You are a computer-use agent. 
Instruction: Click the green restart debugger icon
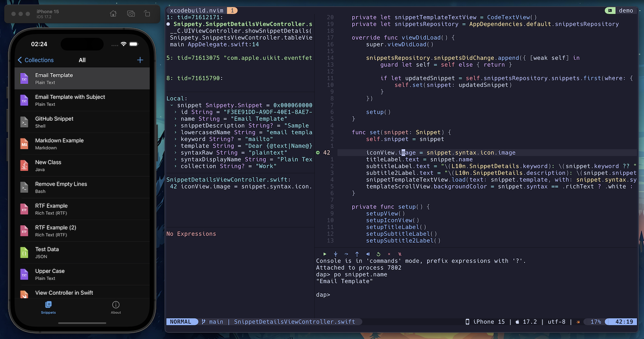pos(378,254)
